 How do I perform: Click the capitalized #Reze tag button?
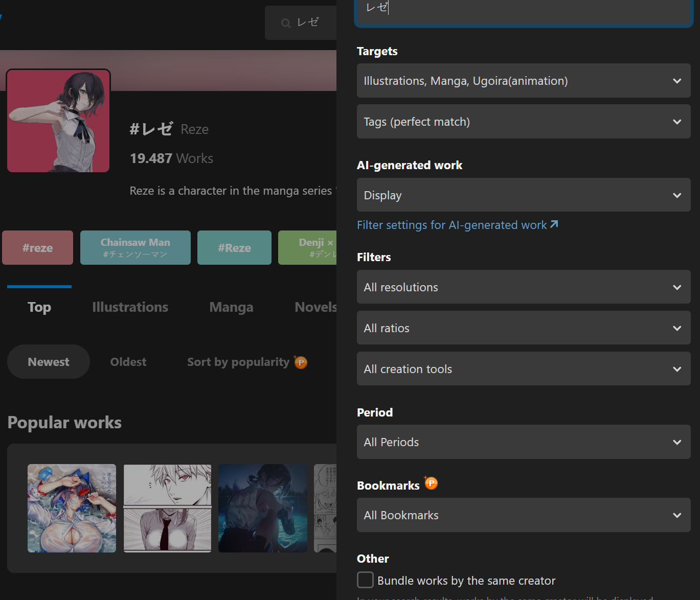pos(234,247)
